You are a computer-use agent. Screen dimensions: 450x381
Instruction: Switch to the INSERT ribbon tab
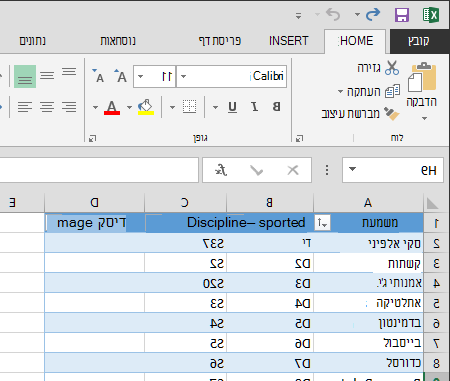click(289, 41)
